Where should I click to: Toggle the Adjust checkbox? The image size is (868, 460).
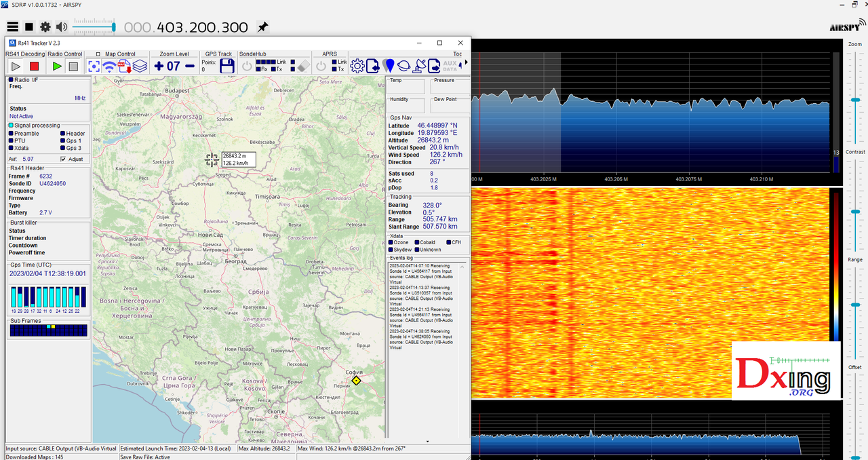pyautogui.click(x=63, y=159)
